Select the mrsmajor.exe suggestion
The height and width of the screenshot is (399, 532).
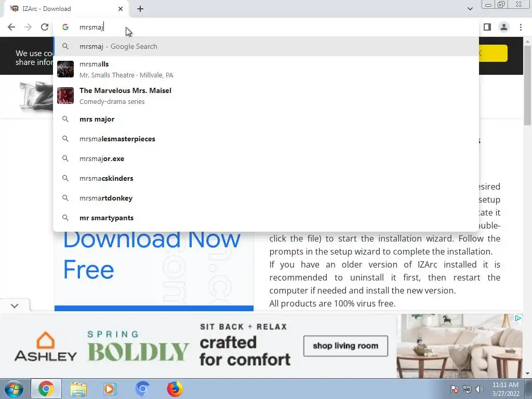[x=266, y=158]
